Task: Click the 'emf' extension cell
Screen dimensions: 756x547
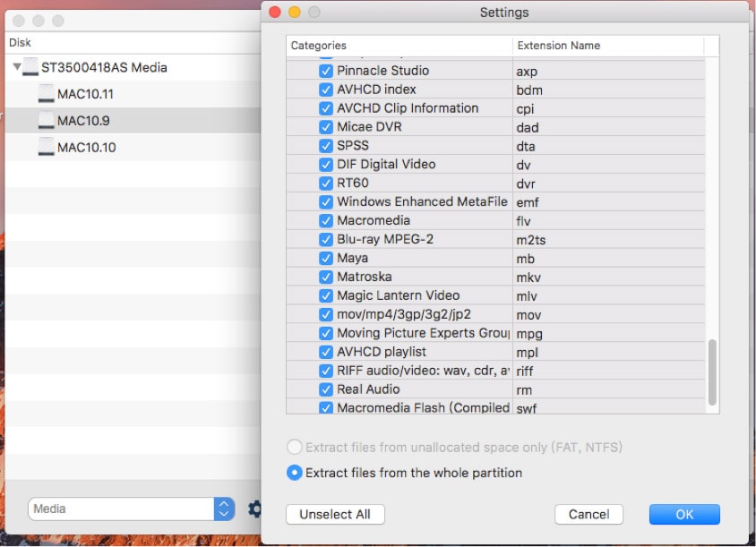Action: [x=608, y=202]
